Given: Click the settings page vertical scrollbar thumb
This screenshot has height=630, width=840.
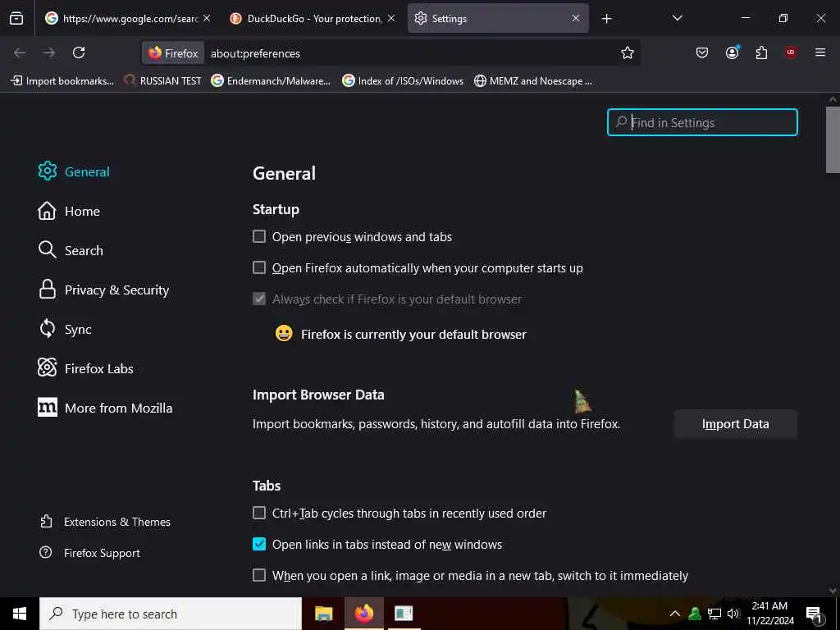Looking at the screenshot, I should [x=833, y=139].
